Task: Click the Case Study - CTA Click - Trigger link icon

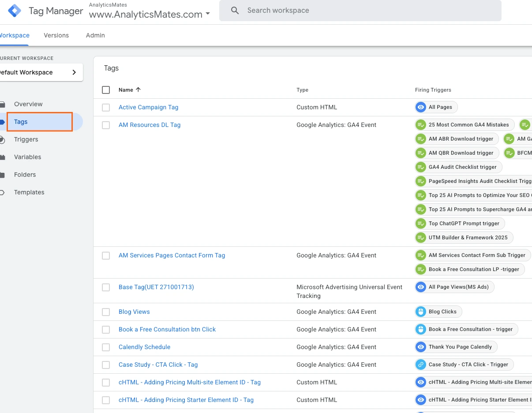Action: tap(421, 365)
